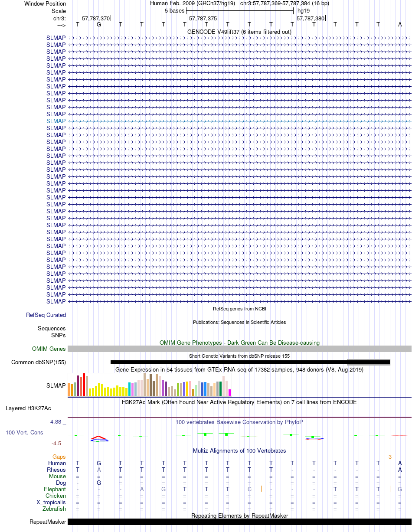Image resolution: width=412 pixels, height=532 pixels.
Task: Click the "RefSeq genes from NCBI" track title
Action: click(x=239, y=309)
